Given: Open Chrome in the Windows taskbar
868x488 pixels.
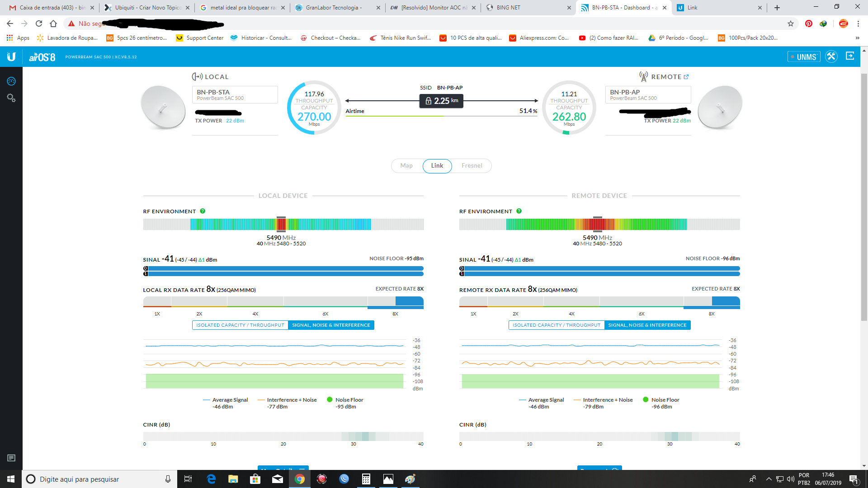Looking at the screenshot, I should 299,479.
